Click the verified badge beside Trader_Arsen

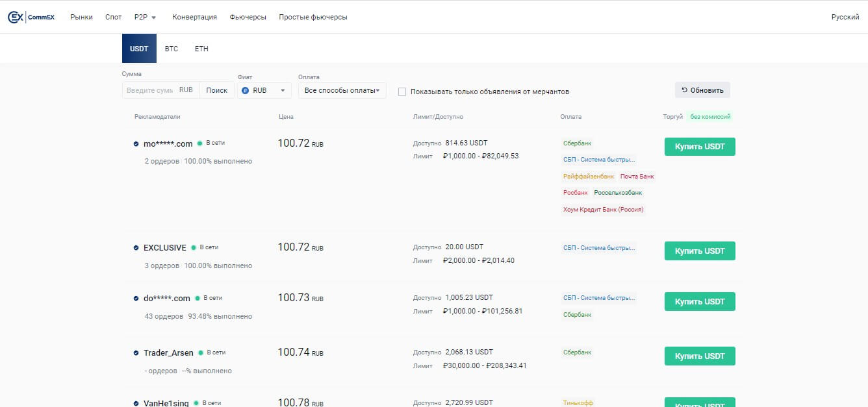click(136, 353)
